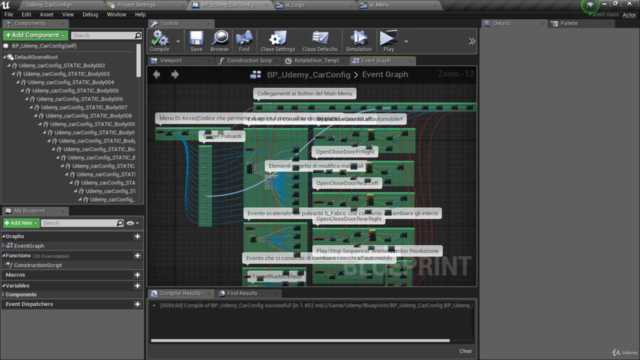Select the ConstructionScript function
640x360 pixels.
(38, 265)
